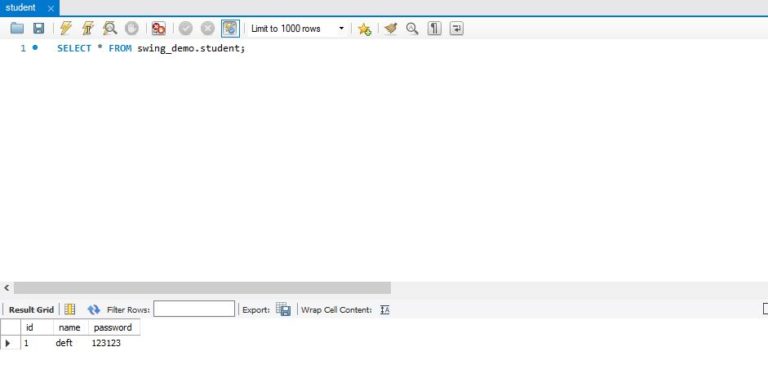Stop query execution hand icon
The height and width of the screenshot is (387, 768).
click(x=132, y=28)
